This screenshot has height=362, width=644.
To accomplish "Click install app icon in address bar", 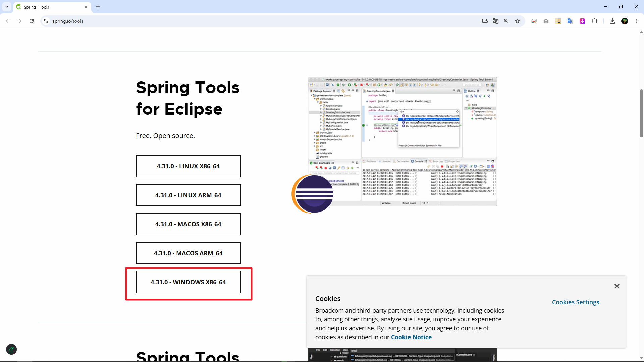I will [x=485, y=21].
